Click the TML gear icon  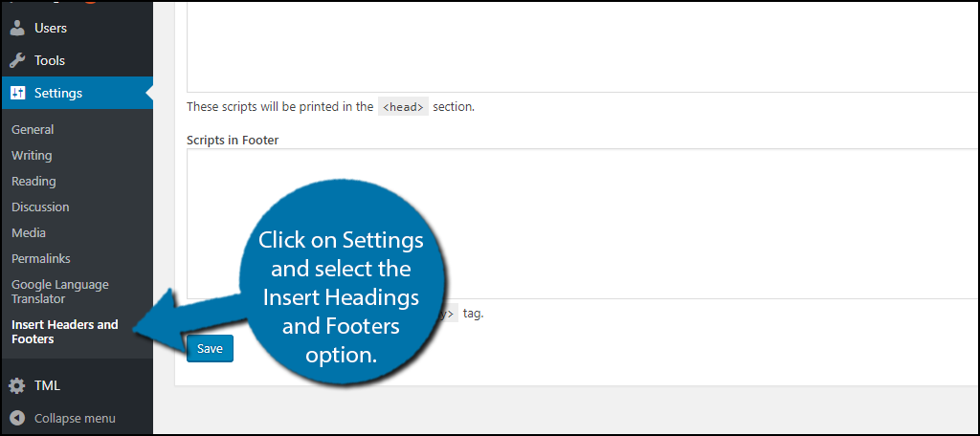(x=17, y=385)
